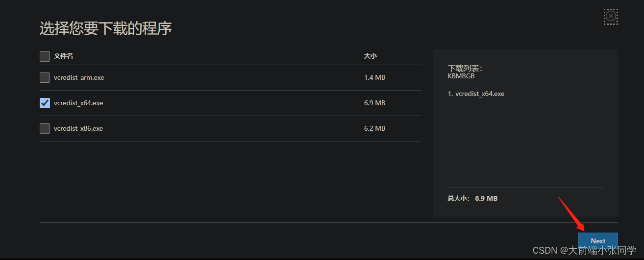Tick the select-all checkbox beside 文件名

coord(45,56)
